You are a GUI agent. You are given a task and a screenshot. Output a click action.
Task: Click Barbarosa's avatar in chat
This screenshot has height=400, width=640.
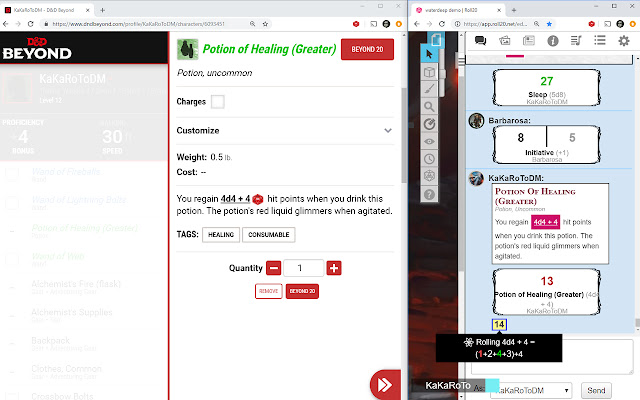pos(476,121)
